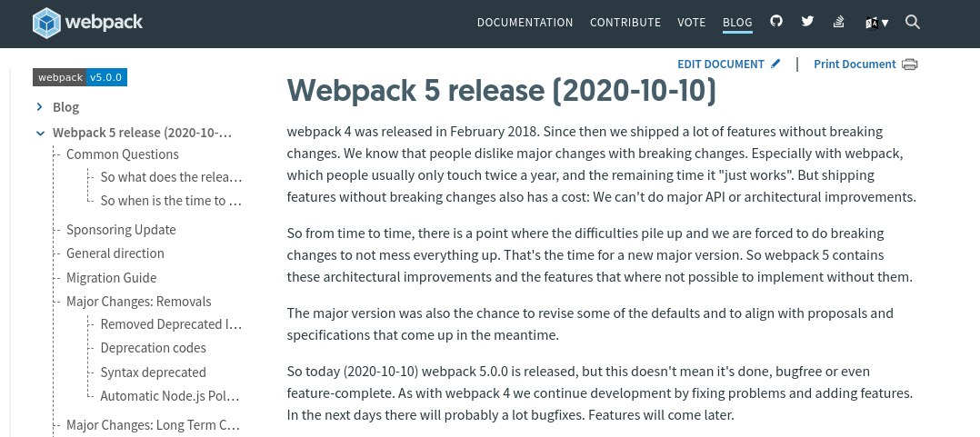This screenshot has height=437, width=980.
Task: Open the Vote page
Action: point(692,23)
